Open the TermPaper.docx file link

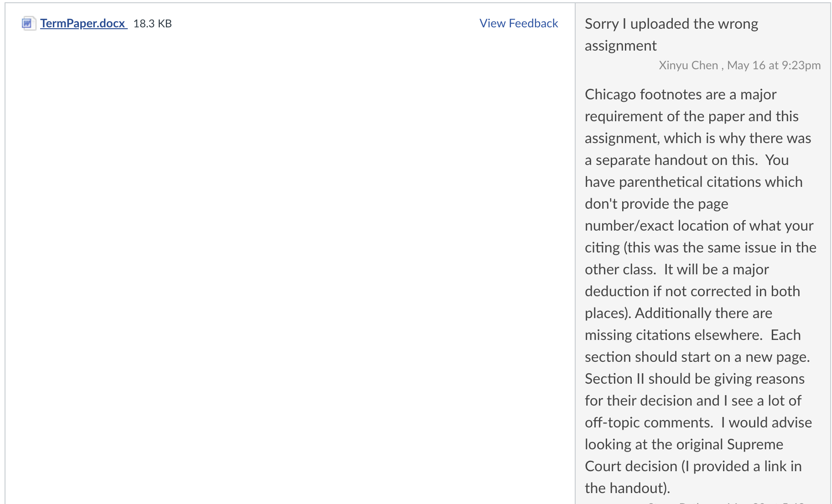(83, 23)
